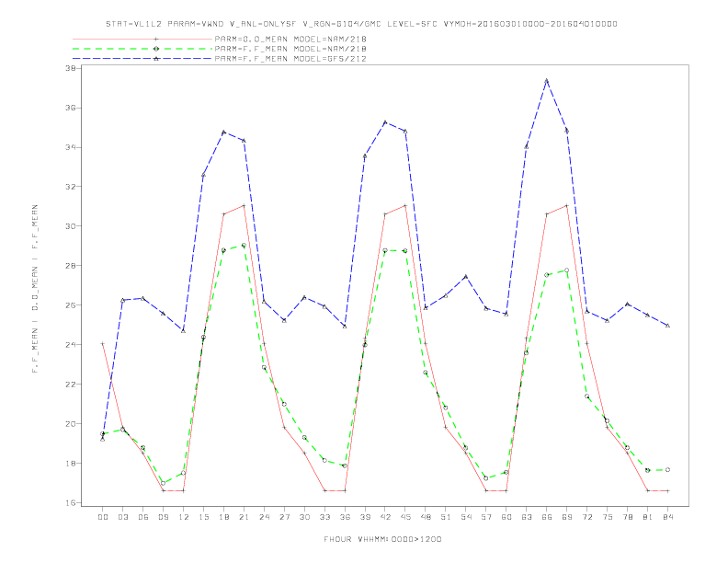
Task: Click the blue GFS peak marker at hour 66
Action: (x=547, y=80)
